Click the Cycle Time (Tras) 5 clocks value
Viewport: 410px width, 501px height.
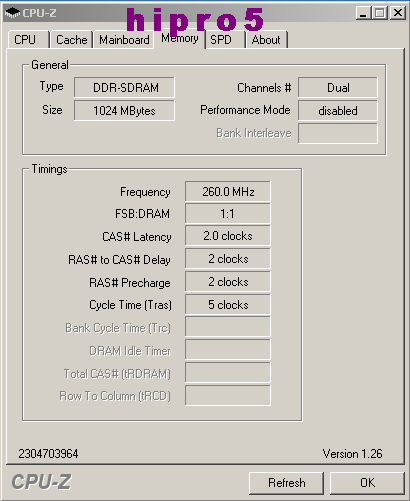tap(228, 305)
